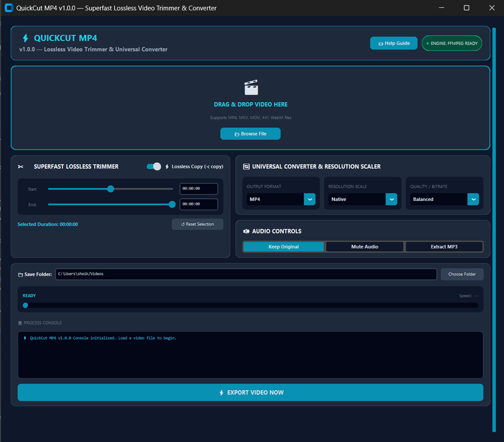Image resolution: width=504 pixels, height=442 pixels.
Task: Click the QuickCut app icon in title bar
Action: tap(9, 8)
